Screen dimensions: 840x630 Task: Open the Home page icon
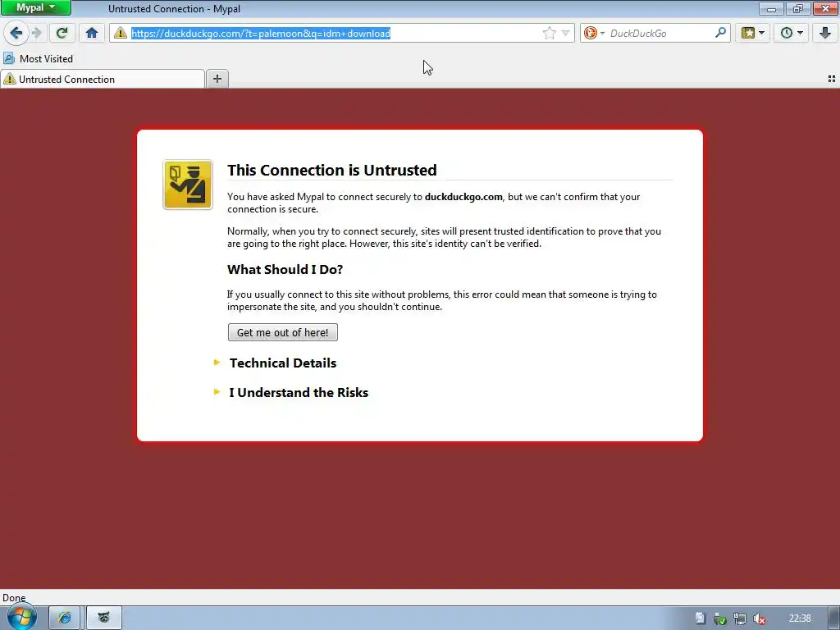pos(92,33)
